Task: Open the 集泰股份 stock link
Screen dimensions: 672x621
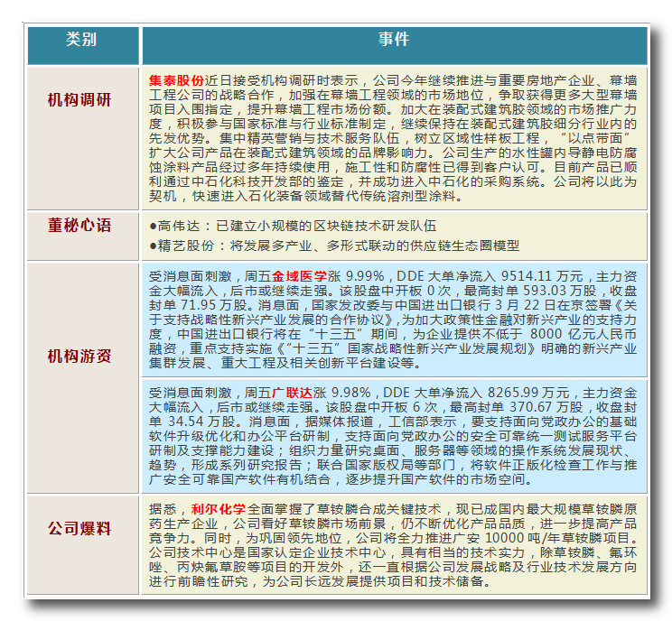Action: click(x=176, y=80)
